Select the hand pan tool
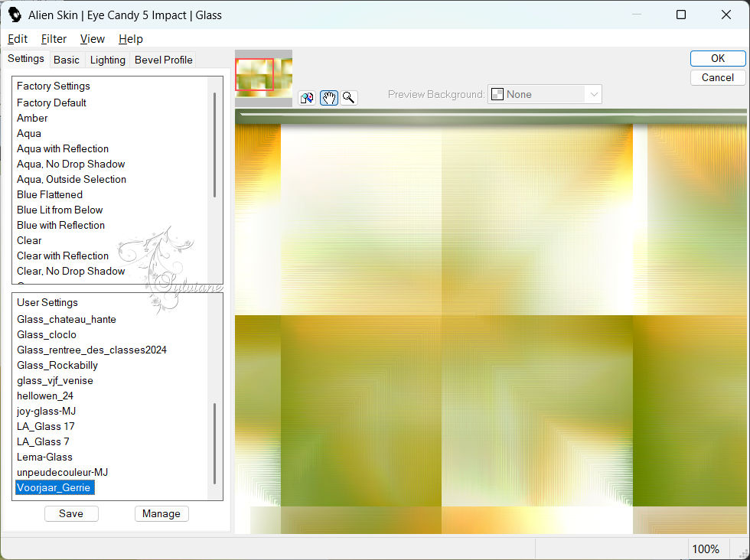750x560 pixels. [x=328, y=98]
